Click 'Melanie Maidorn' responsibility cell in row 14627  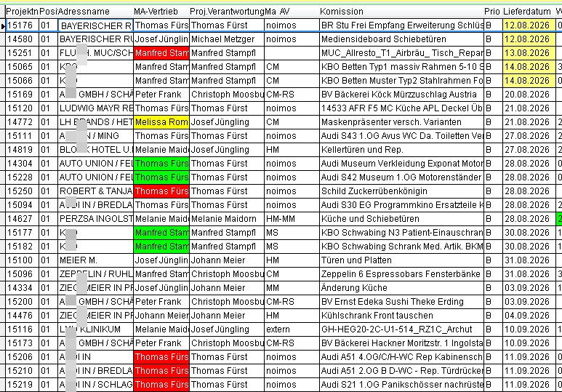(227, 219)
